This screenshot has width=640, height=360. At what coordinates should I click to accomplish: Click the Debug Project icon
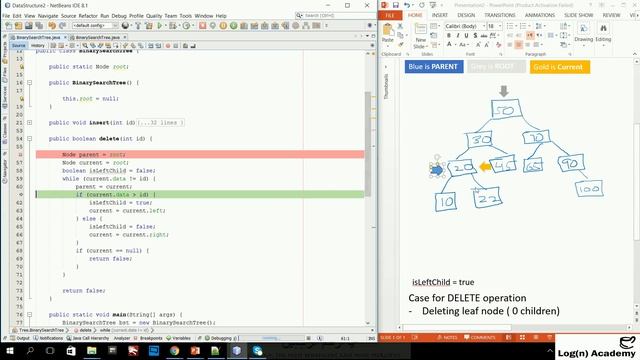(173, 26)
